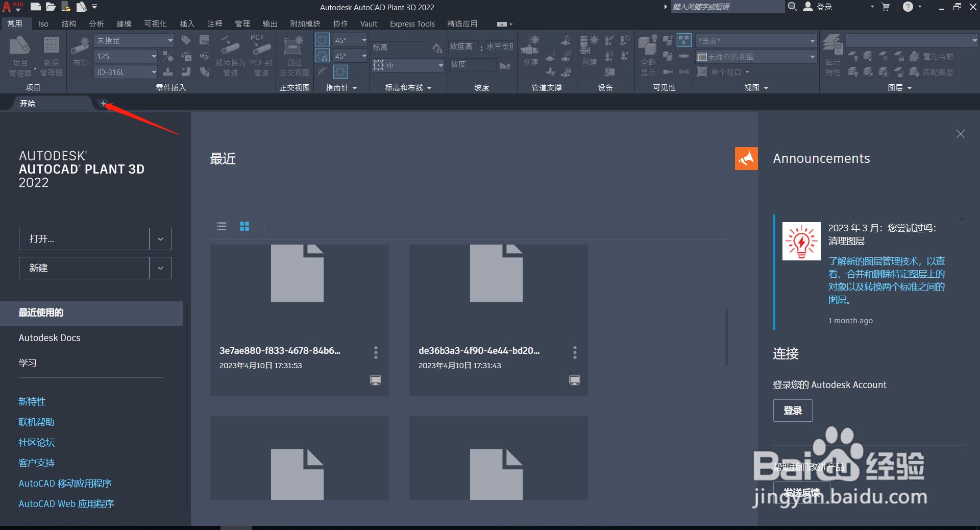Open the AutoCAD Web 应用程序 link
This screenshot has height=530, width=980.
66,504
